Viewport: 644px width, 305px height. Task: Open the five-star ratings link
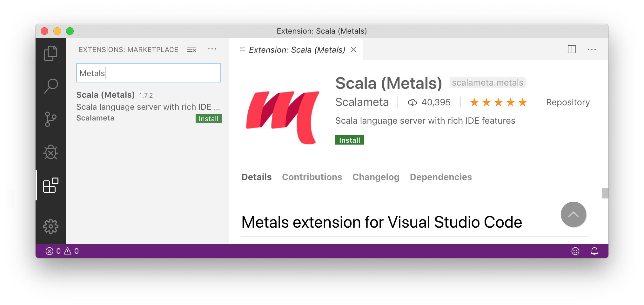(498, 102)
